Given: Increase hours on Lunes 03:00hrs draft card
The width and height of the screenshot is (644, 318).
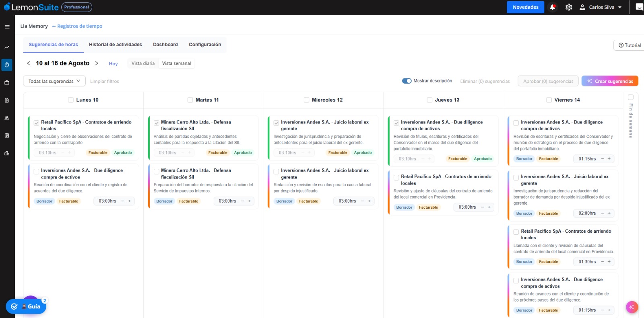Looking at the screenshot, I should 129,201.
